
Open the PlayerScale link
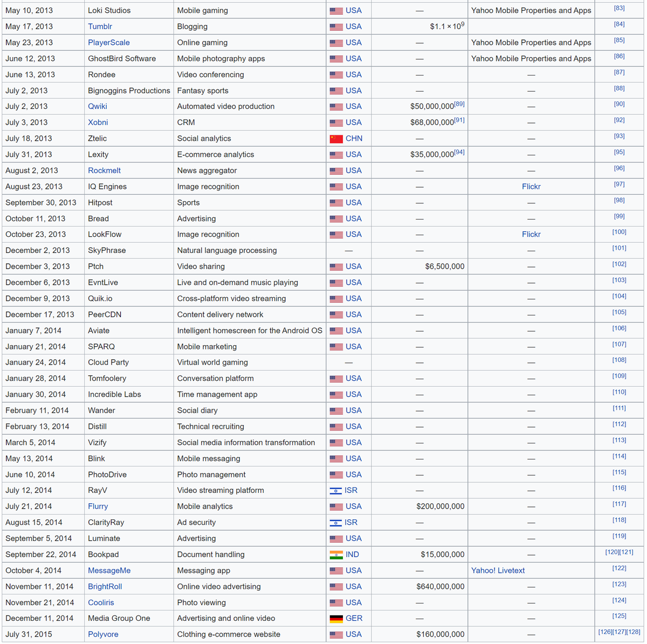pos(109,43)
